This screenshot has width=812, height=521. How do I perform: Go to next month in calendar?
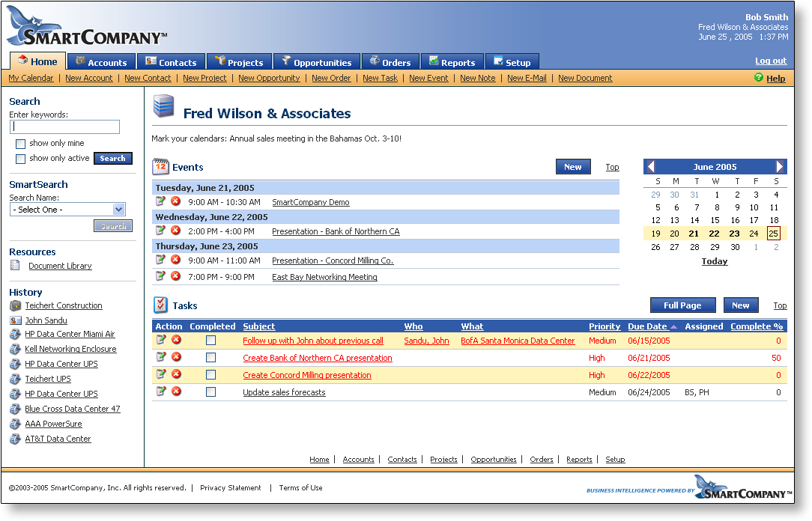click(779, 167)
